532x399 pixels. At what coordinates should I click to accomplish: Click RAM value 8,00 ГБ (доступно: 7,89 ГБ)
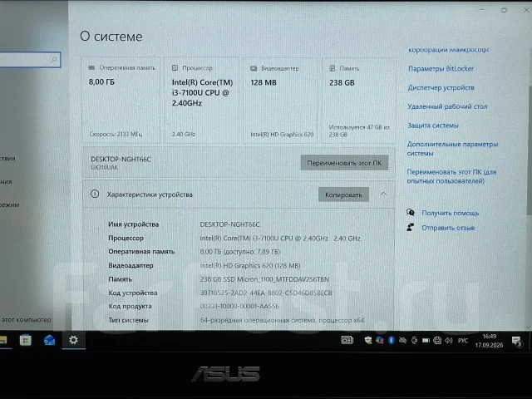point(240,252)
